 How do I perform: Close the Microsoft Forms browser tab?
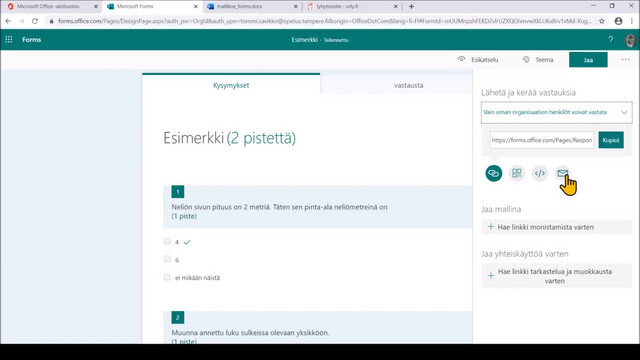196,7
